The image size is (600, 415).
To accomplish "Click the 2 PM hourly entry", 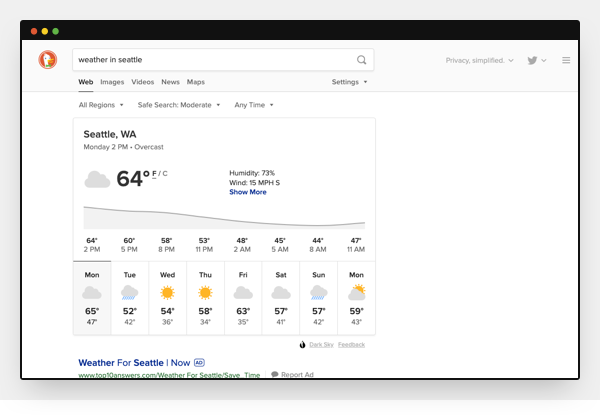I will coord(92,245).
